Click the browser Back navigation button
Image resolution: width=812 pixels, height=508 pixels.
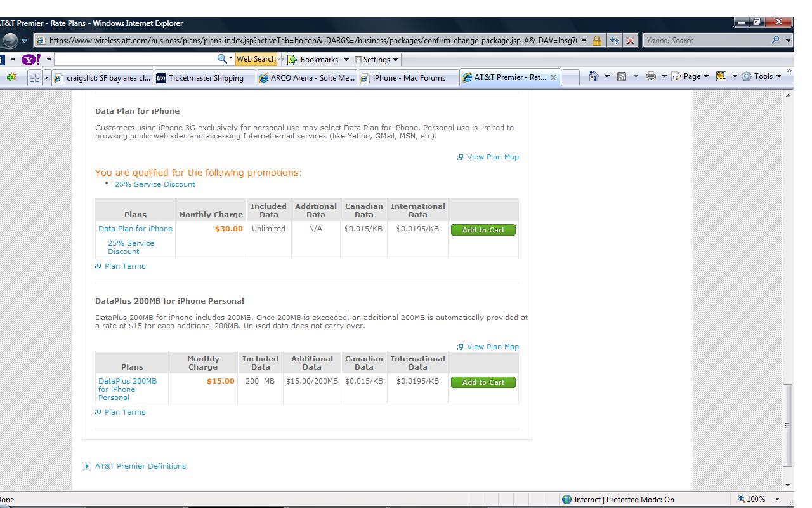coord(10,40)
